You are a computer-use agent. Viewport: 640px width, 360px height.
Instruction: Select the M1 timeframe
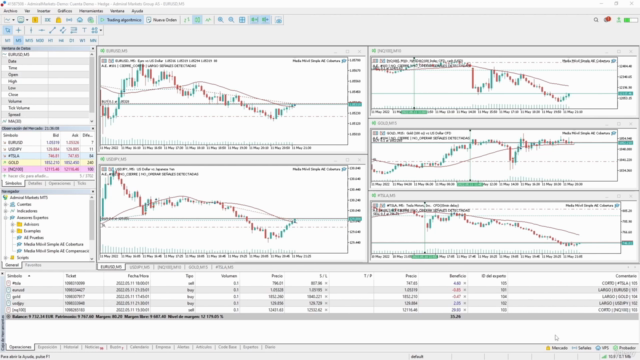point(8,40)
